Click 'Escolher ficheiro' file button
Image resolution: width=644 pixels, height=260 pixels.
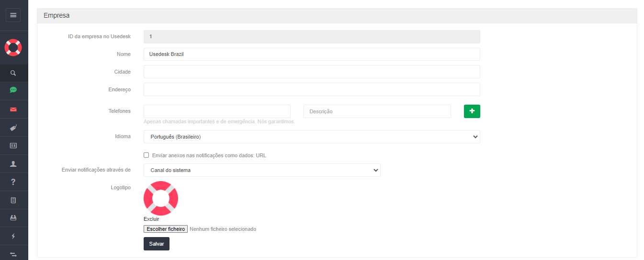point(166,229)
